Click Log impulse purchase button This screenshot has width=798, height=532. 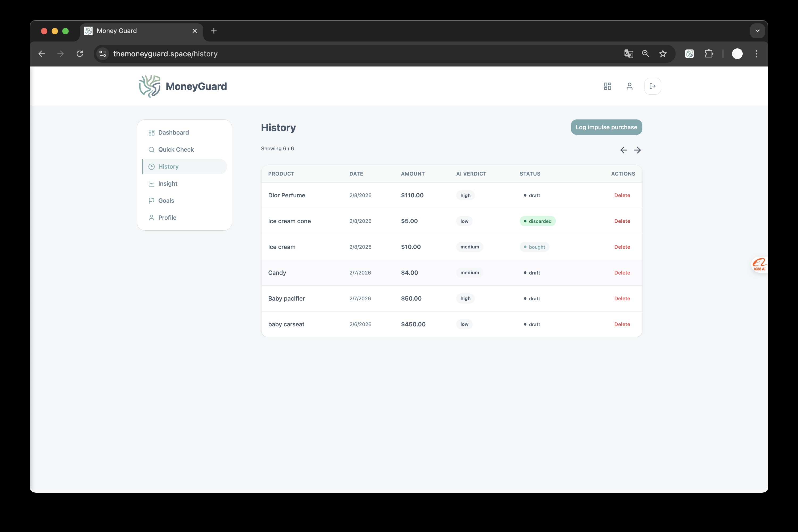[606, 127]
